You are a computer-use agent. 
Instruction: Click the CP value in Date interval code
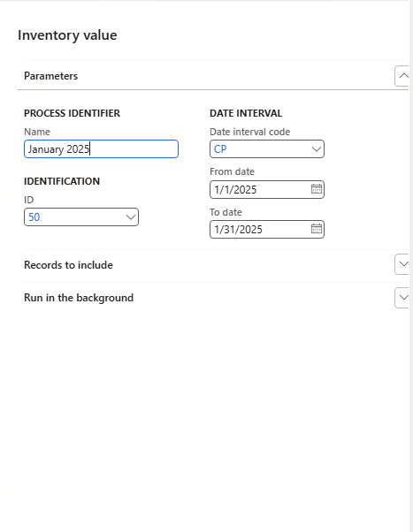220,149
